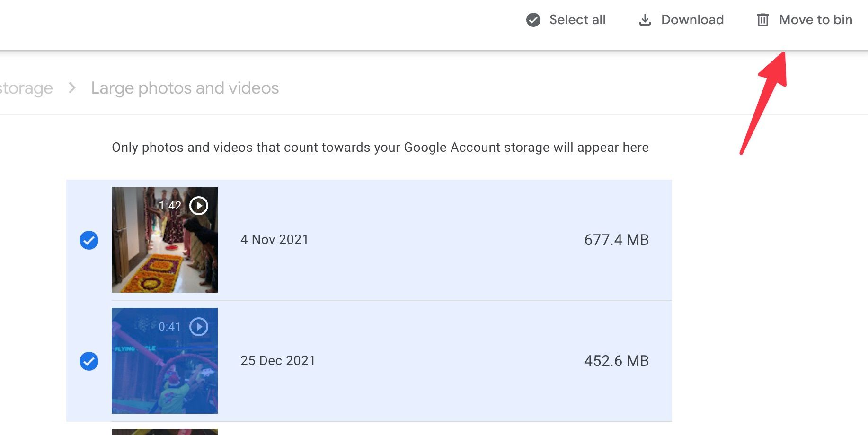Click the download icon next to Download label

pos(646,20)
